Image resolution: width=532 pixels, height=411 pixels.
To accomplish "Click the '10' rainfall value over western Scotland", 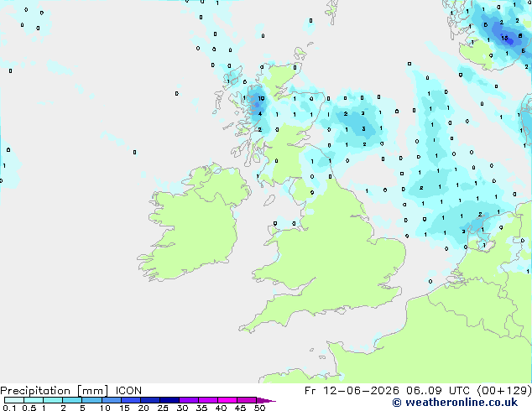I will pos(261,99).
